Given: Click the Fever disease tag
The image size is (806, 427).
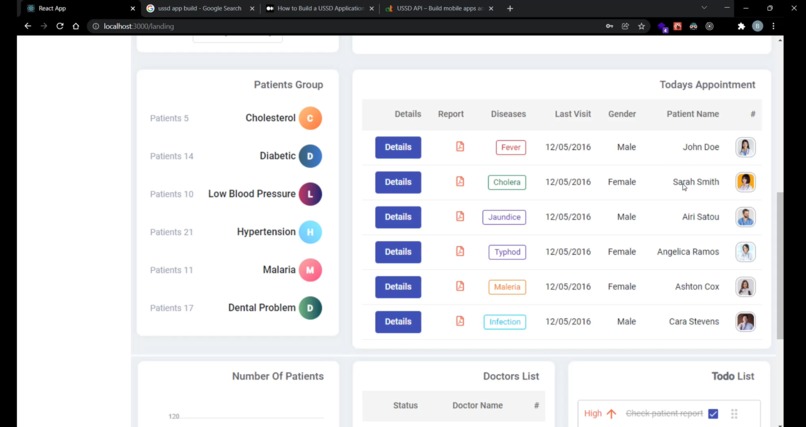Looking at the screenshot, I should coord(511,147).
